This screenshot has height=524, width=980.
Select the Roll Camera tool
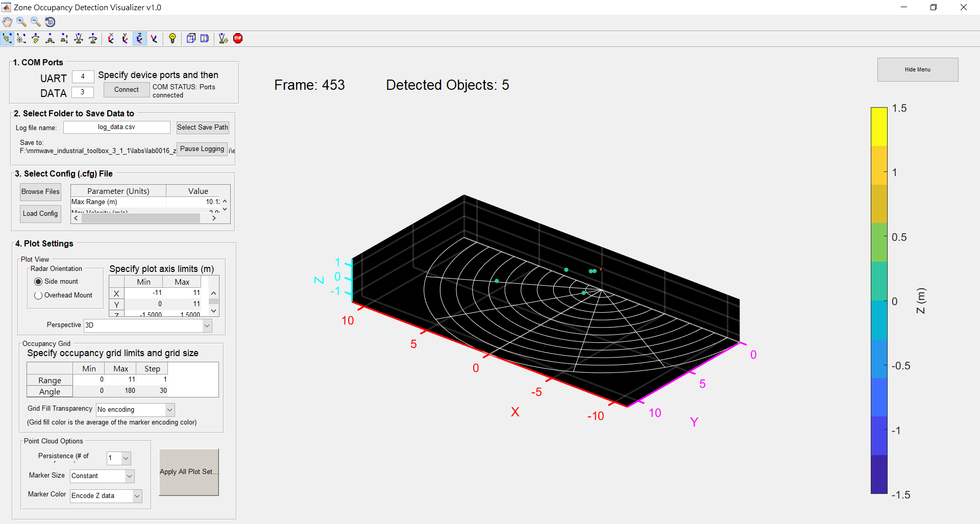(x=93, y=38)
